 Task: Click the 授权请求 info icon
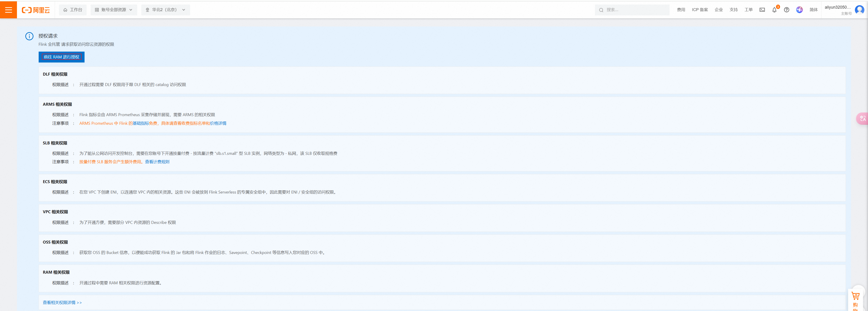[x=29, y=36]
